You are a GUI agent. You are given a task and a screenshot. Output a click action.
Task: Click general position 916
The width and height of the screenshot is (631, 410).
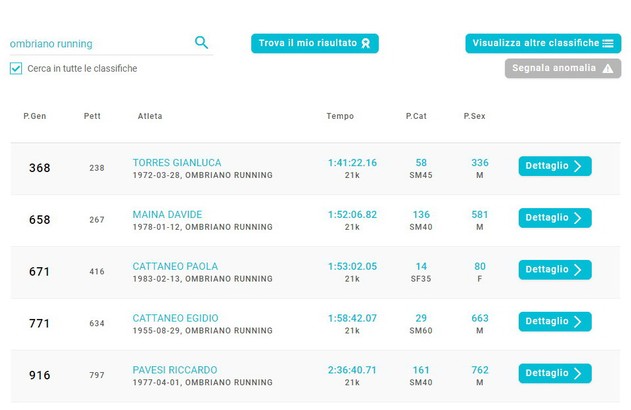pyautogui.click(x=39, y=375)
